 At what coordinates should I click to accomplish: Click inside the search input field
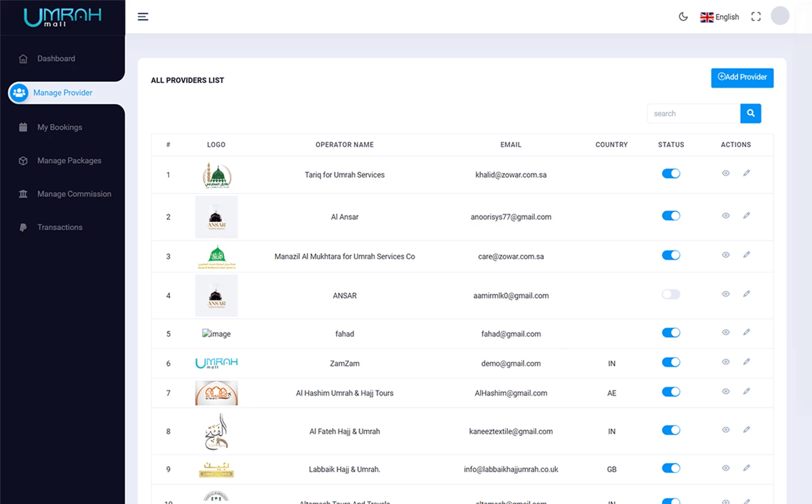pyautogui.click(x=692, y=113)
